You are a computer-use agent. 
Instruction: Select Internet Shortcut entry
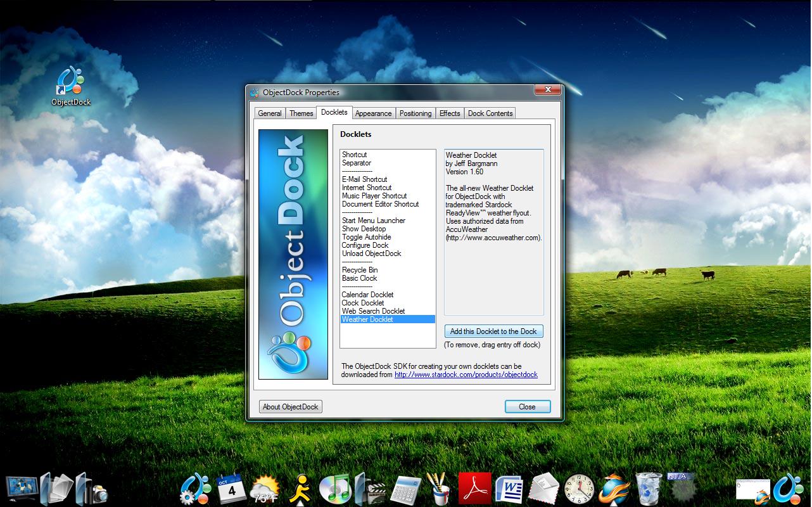click(x=367, y=188)
